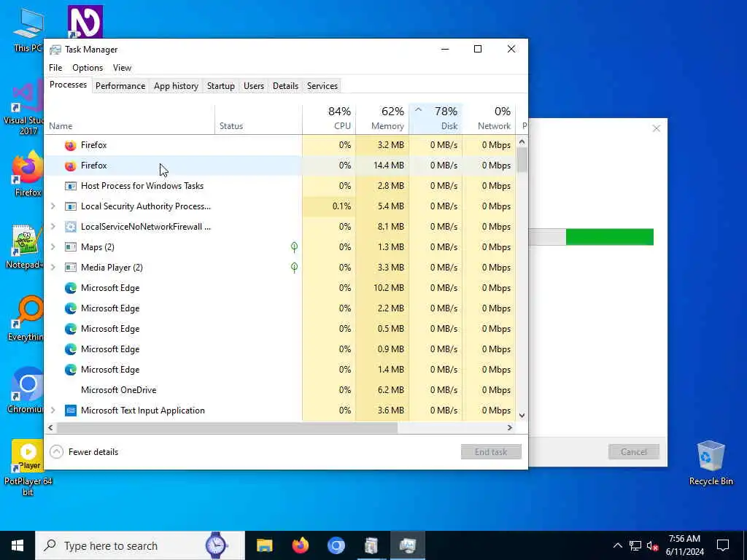Open the network tray icon
This screenshot has height=560, width=747.
(635, 545)
